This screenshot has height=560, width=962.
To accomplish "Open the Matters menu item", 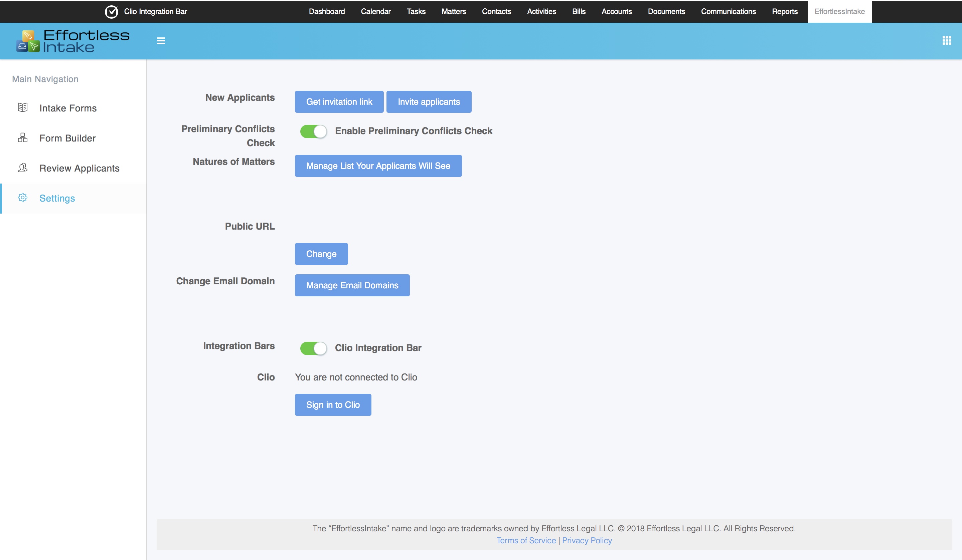I will (454, 11).
